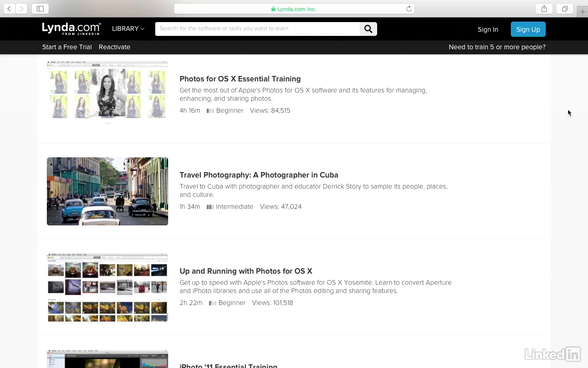Click the Beginner level icon for Photos Essential Training
Viewport: 588px width, 368px height.
[x=210, y=111]
